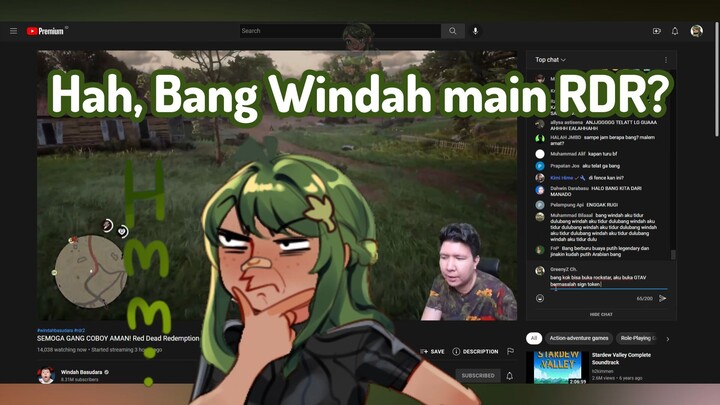Open Windah Basudara channel avatar
Viewport: 720px width, 405px height.
click(x=46, y=375)
